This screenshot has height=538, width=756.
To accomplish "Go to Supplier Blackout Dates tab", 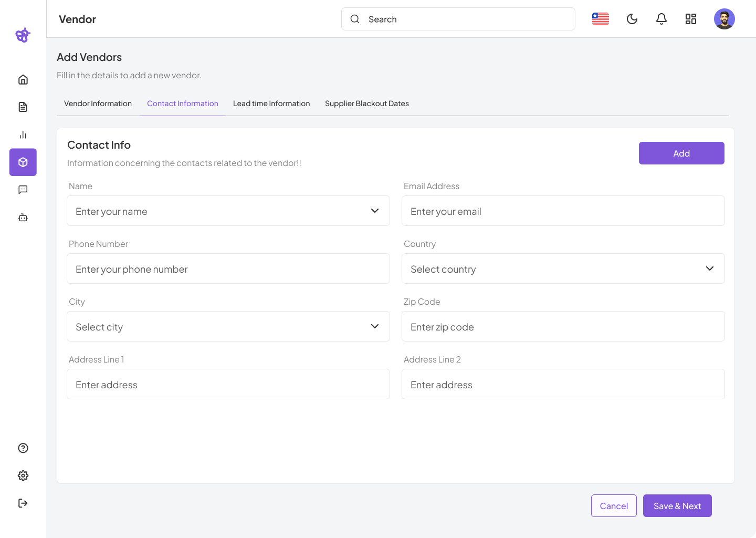I will point(367,104).
